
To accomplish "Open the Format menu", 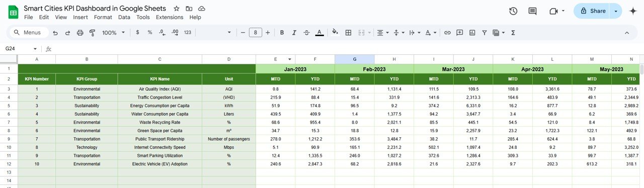I will click(103, 17).
